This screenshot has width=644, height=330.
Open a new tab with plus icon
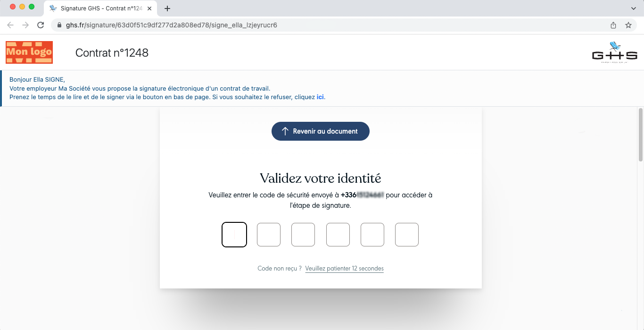167,8
